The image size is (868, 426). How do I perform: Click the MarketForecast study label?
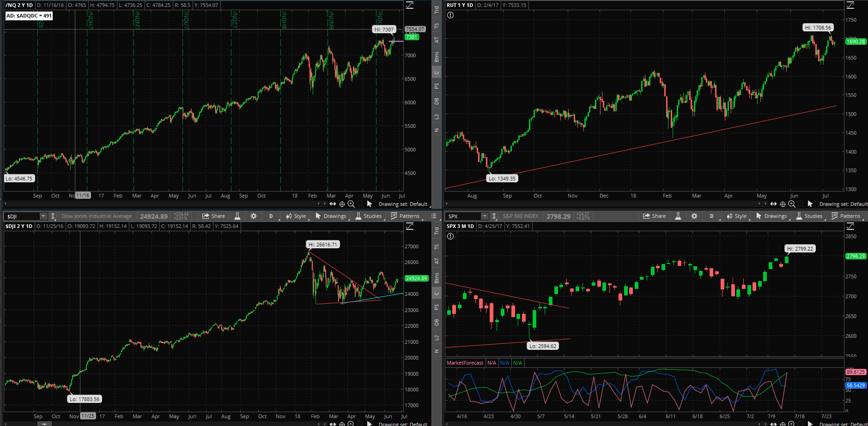[x=465, y=363]
